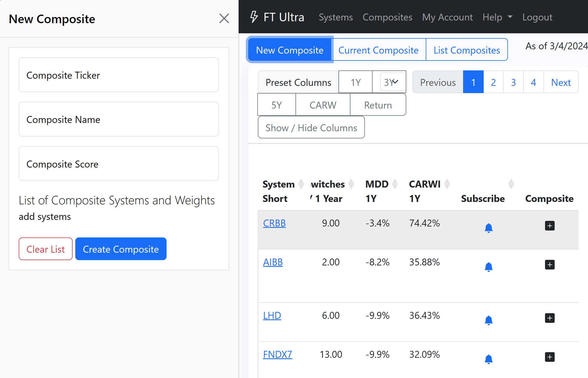
Task: Open Show / Hide Columns
Action: [311, 127]
